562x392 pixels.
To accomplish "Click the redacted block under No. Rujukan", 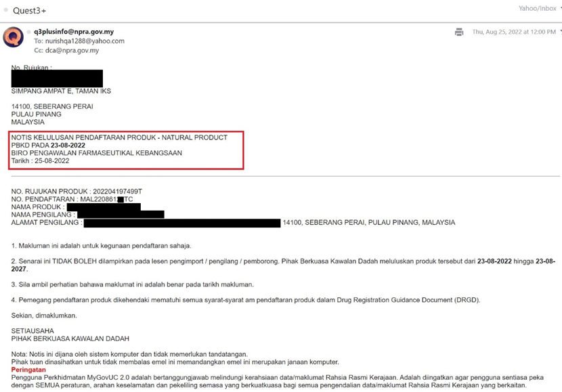I will point(57,78).
